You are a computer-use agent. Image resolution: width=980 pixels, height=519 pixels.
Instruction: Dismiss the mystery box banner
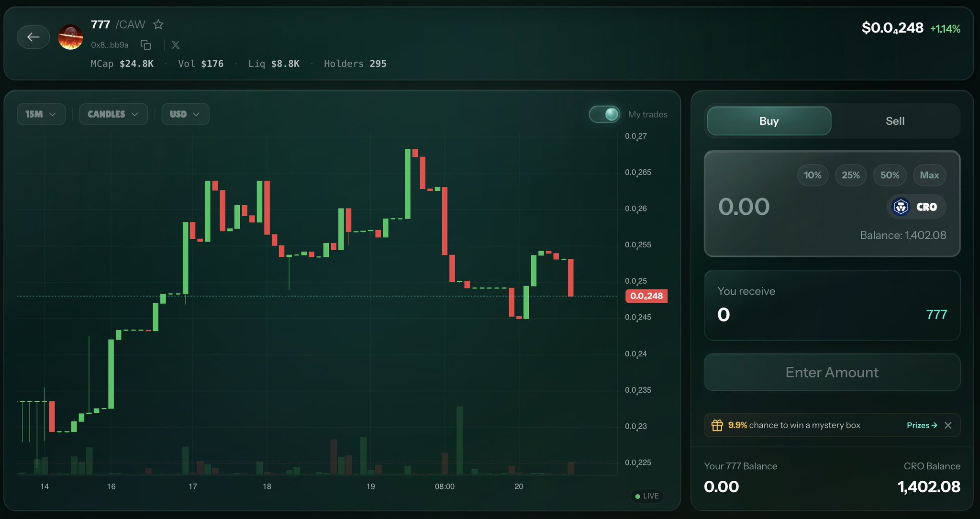pos(948,425)
